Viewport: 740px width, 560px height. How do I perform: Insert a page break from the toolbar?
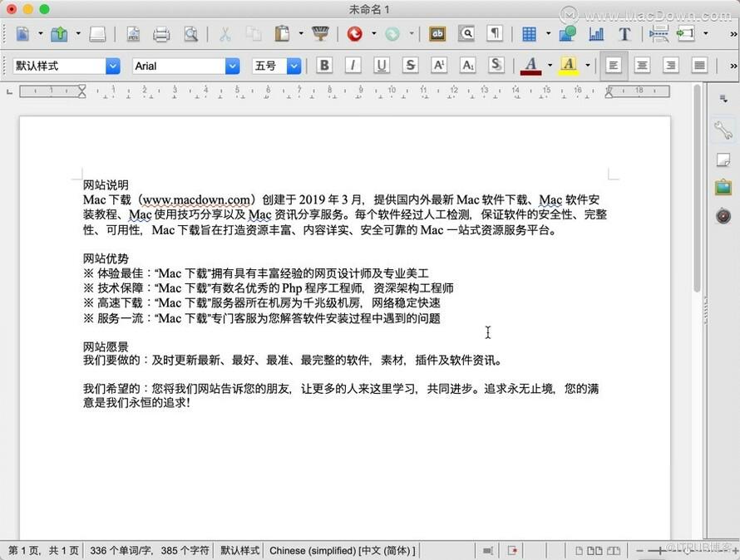click(x=659, y=34)
